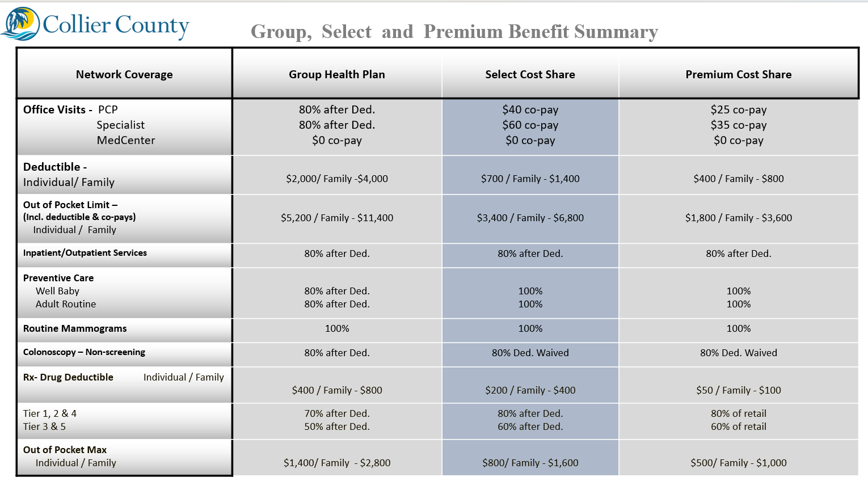Click the Tier 3 & 5 label

(x=44, y=426)
